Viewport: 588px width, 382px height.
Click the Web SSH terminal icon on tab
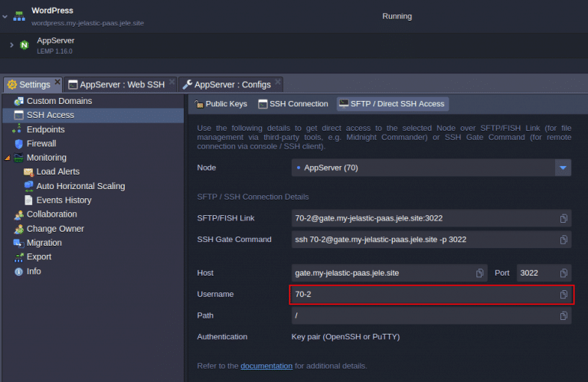click(x=73, y=85)
